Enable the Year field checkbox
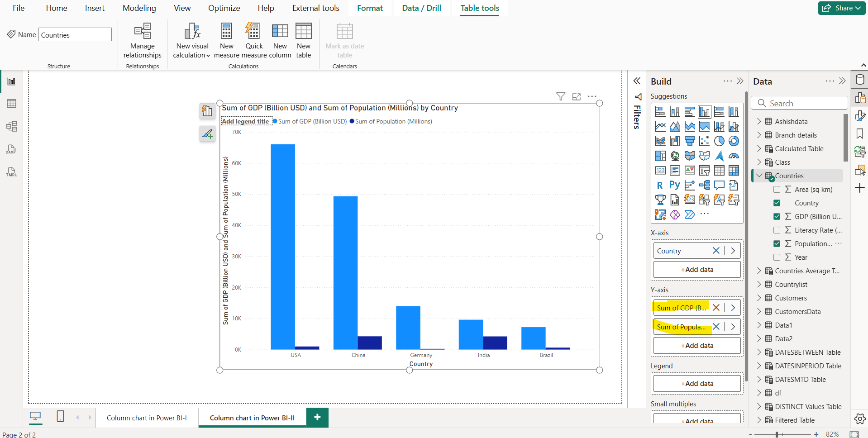The height and width of the screenshot is (438, 868). coord(777,257)
